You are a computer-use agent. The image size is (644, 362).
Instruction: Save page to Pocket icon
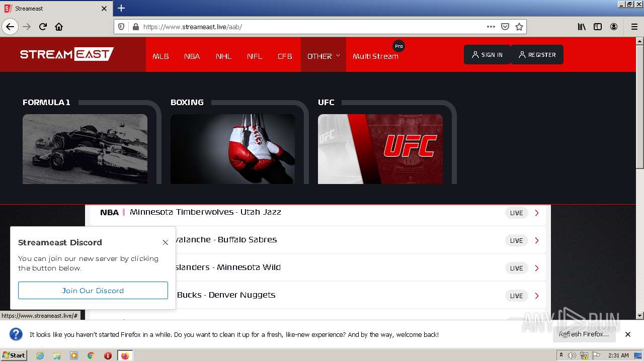pos(505,27)
